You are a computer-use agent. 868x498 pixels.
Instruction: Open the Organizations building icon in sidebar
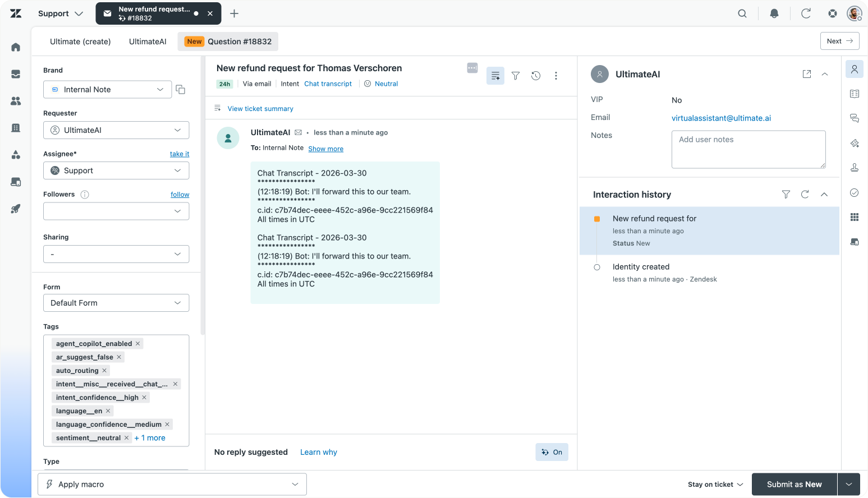16,128
